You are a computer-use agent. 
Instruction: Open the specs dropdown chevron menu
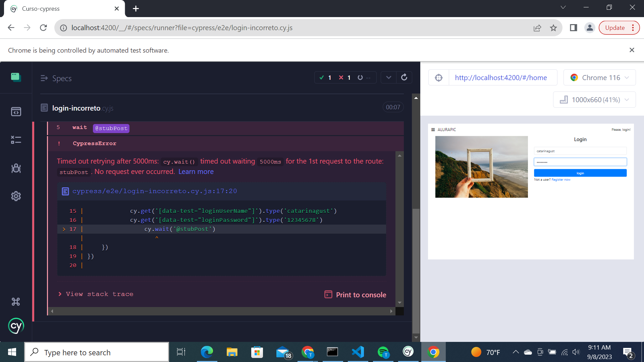(387, 77)
